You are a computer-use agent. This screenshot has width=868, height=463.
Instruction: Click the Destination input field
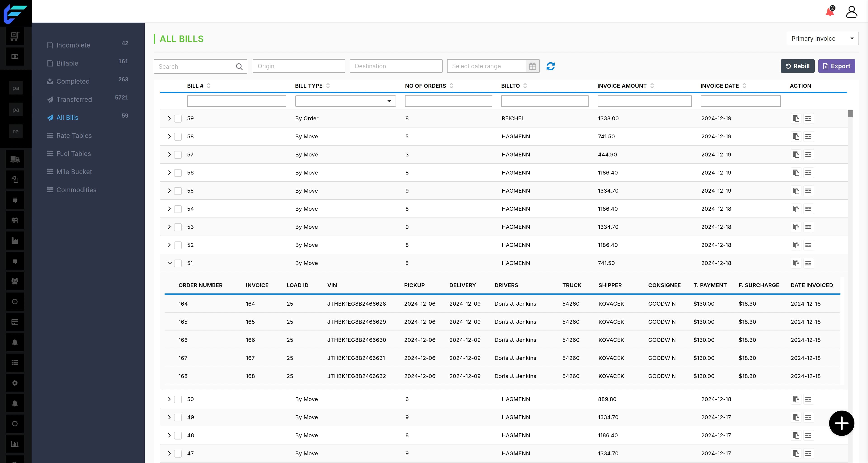[396, 66]
